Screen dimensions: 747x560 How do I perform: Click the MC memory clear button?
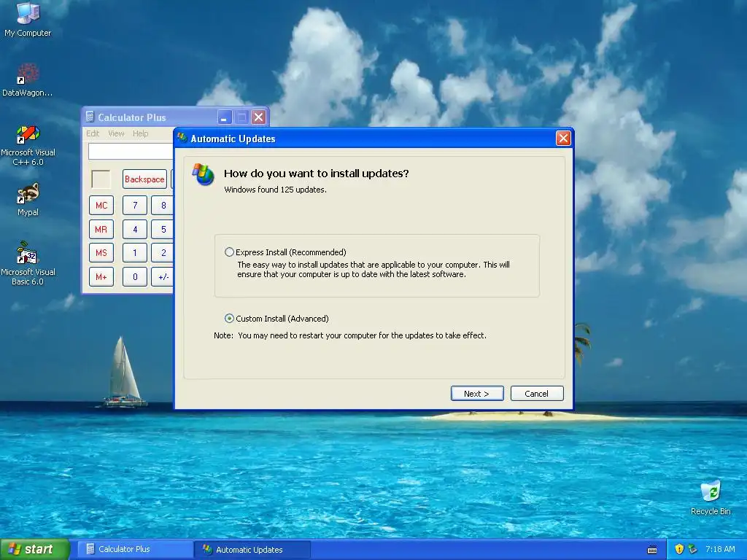[x=101, y=205]
